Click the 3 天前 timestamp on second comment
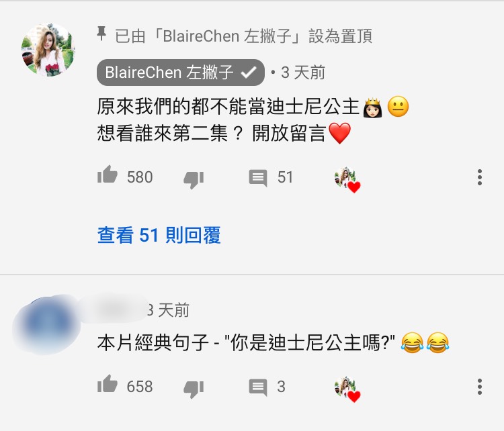 click(x=168, y=310)
